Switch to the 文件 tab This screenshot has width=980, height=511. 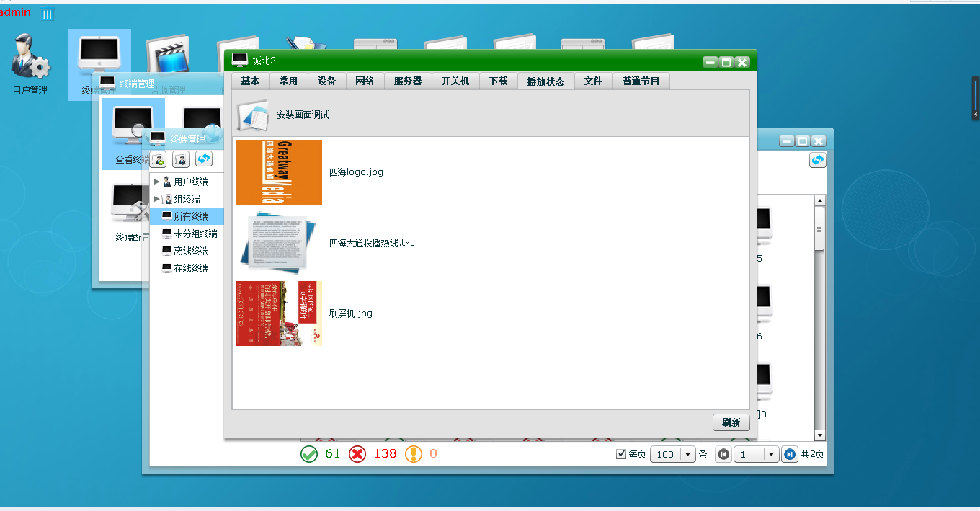(x=593, y=81)
